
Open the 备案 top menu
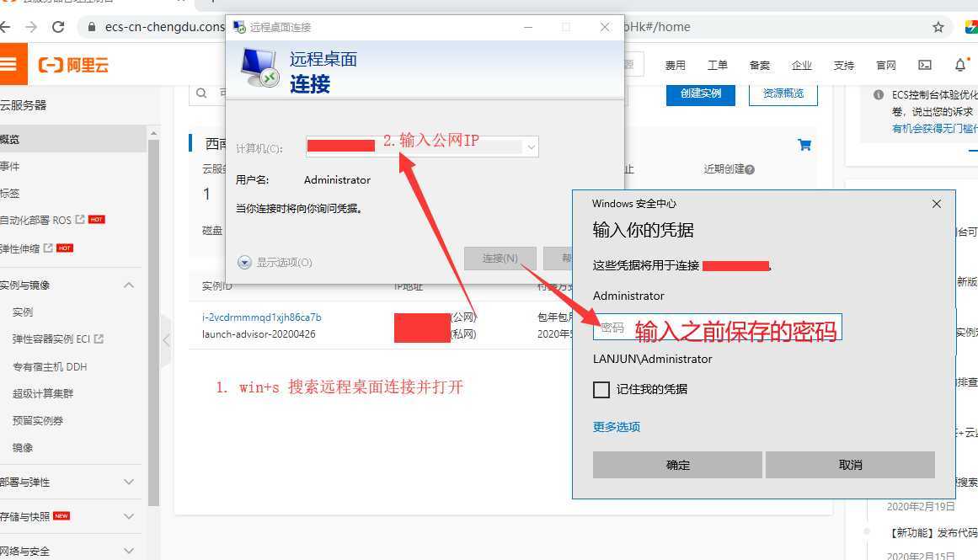tap(760, 65)
